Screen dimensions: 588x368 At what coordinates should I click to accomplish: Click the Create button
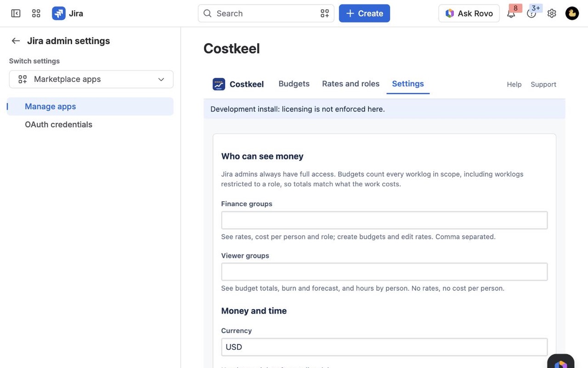click(364, 13)
